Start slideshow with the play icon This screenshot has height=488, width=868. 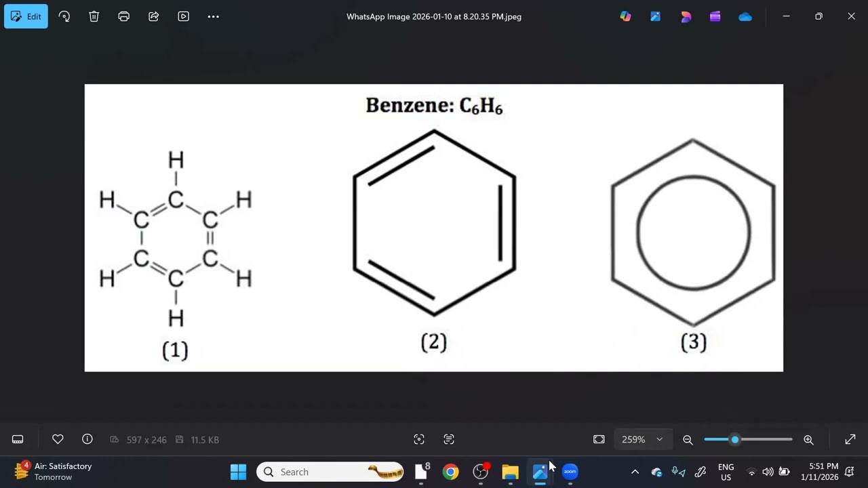(184, 16)
